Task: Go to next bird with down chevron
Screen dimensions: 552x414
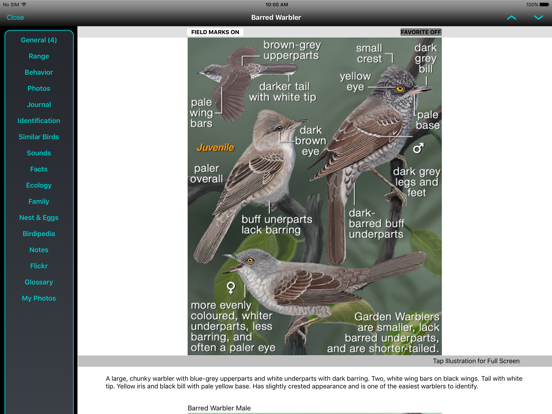Action: 538,18
